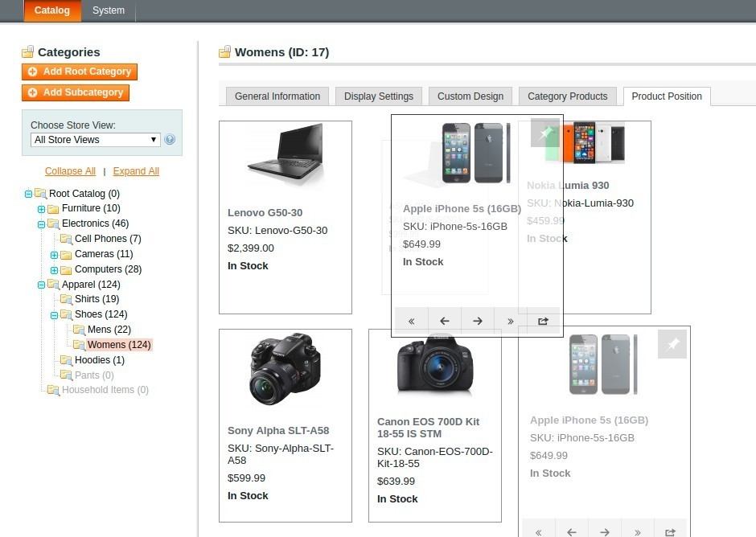Click the Collapse All link
The image size is (756, 537).
pos(70,171)
